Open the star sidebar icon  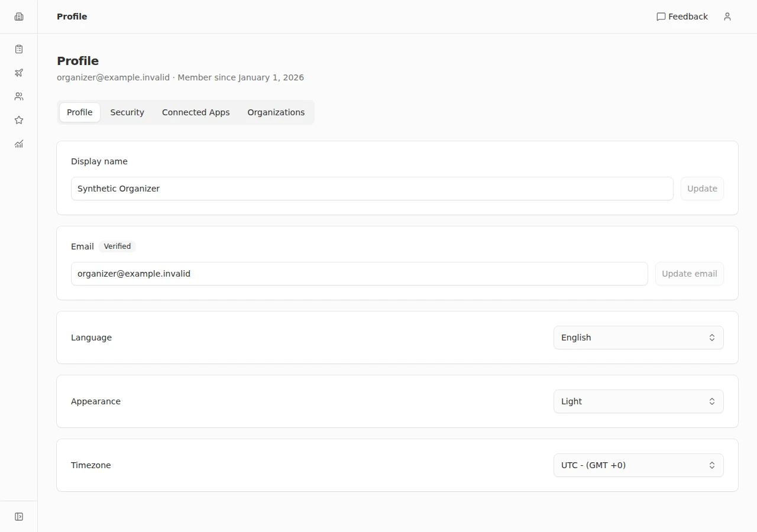click(x=19, y=120)
